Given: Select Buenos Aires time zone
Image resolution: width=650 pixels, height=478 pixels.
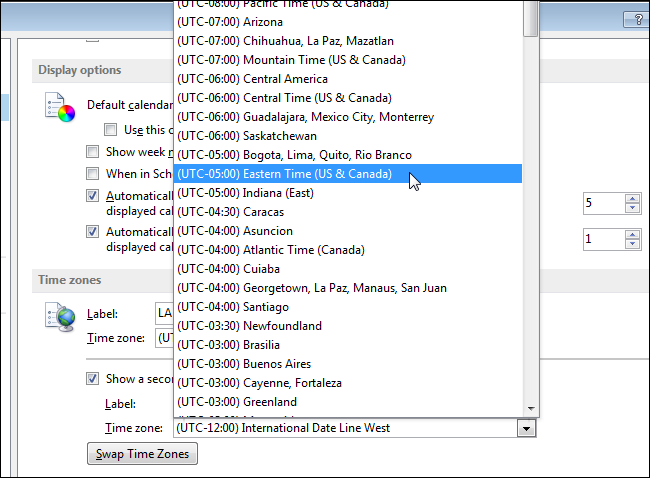Looking at the screenshot, I should (243, 364).
